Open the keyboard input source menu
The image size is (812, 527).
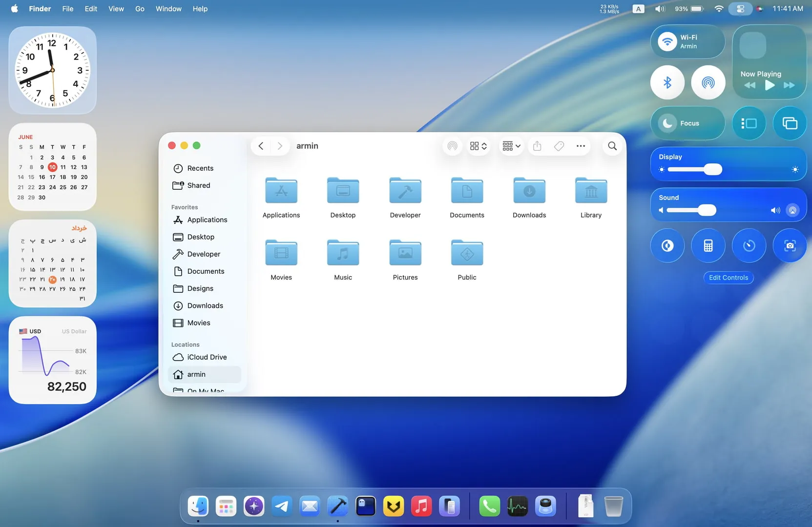coord(638,9)
